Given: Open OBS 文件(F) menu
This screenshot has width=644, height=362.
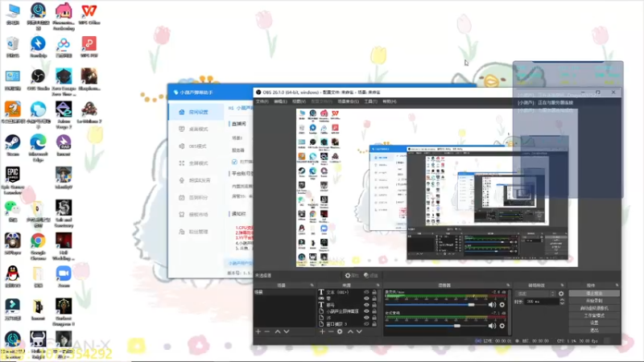Looking at the screenshot, I should 262,101.
